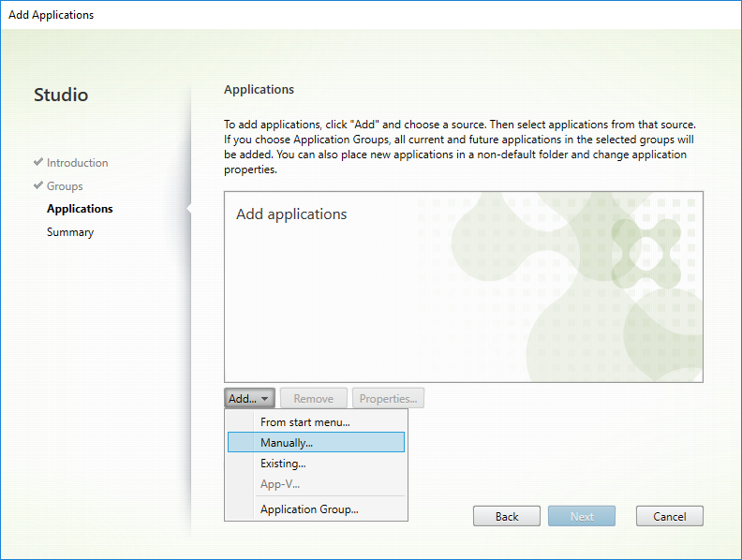The height and width of the screenshot is (560, 742).
Task: Click the Applications page heading
Action: (x=259, y=89)
